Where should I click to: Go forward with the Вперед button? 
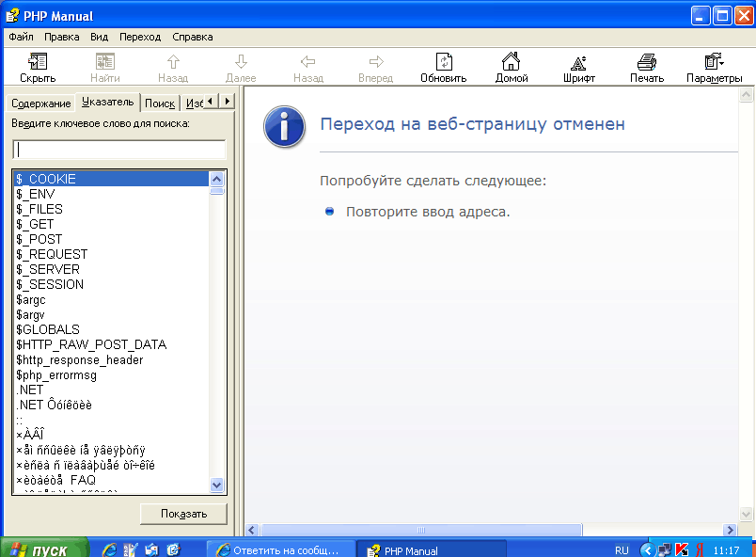tap(375, 68)
